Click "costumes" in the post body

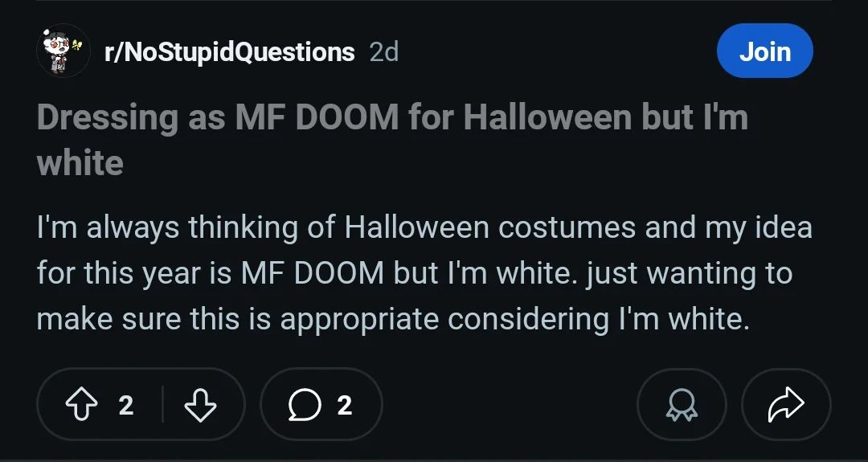(x=567, y=228)
